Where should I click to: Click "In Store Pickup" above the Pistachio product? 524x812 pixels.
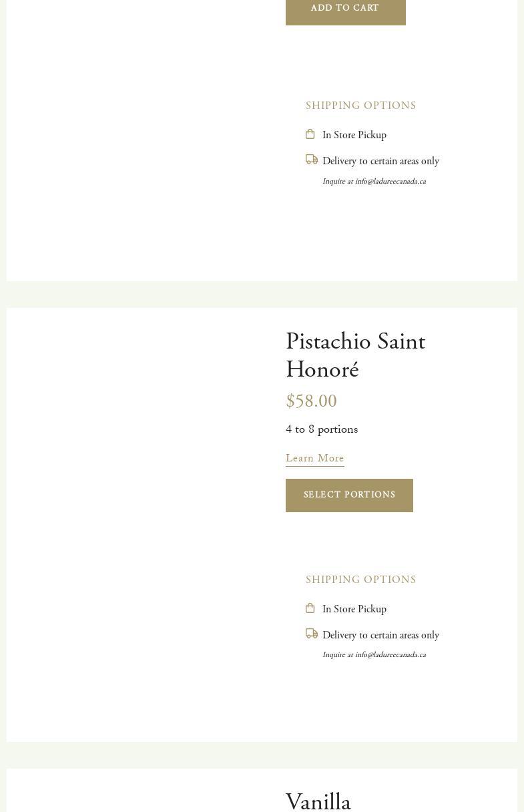[354, 135]
